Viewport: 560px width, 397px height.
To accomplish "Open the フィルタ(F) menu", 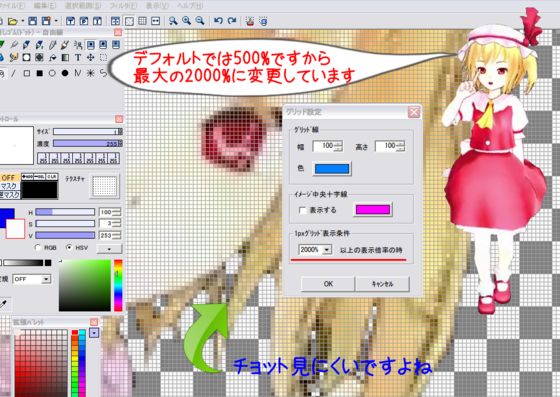I will pyautogui.click(x=123, y=6).
